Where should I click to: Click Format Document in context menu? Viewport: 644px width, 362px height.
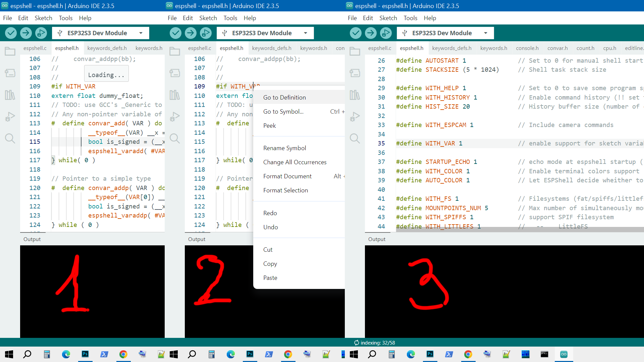tap(287, 176)
